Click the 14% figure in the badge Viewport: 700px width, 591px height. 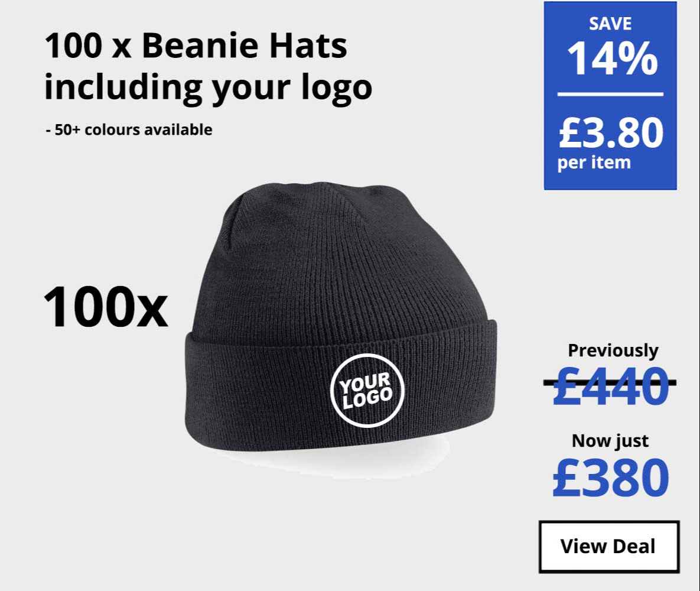pos(612,59)
